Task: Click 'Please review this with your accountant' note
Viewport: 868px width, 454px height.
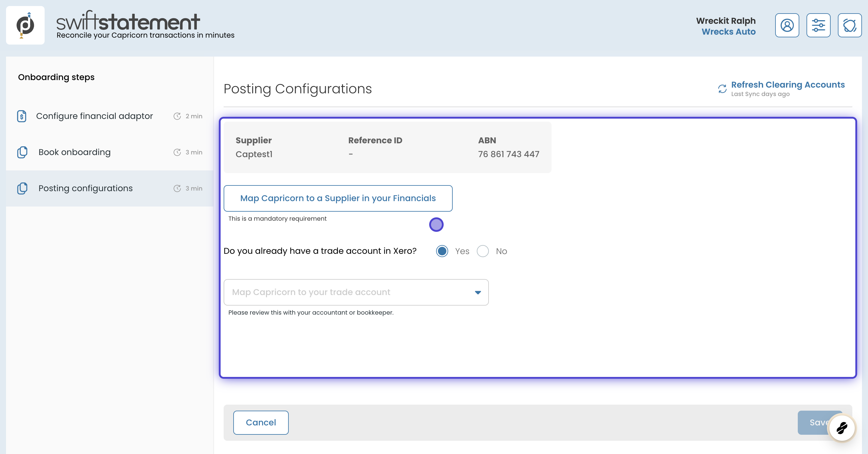Action: 311,313
